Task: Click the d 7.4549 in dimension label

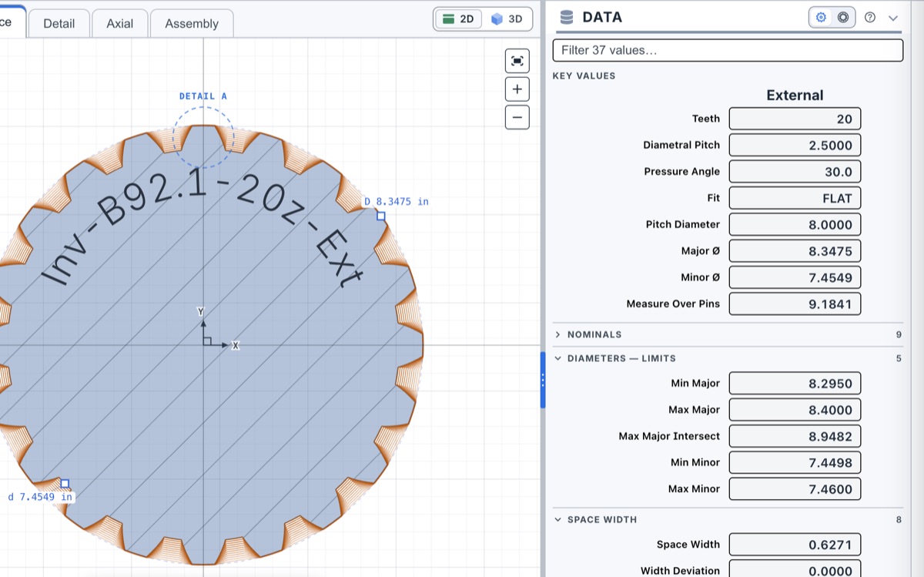Action: click(x=40, y=497)
